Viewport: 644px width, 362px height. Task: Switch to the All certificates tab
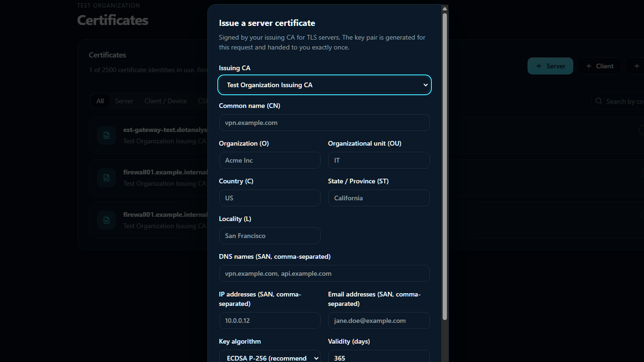click(x=100, y=101)
